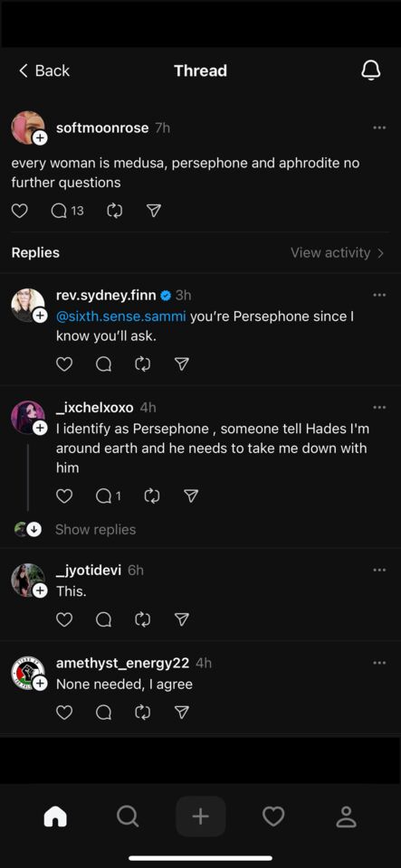The width and height of the screenshot is (401, 868).
Task: Go Back from the thread
Action: 44,71
